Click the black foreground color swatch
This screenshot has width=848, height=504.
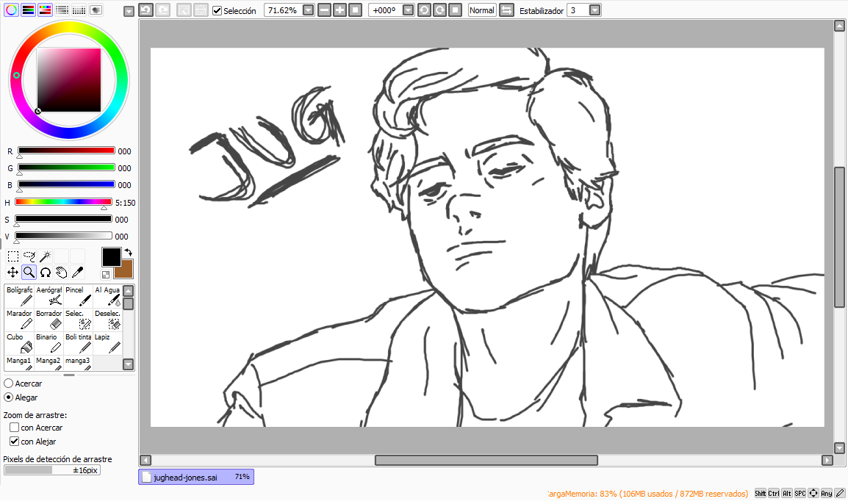point(112,257)
